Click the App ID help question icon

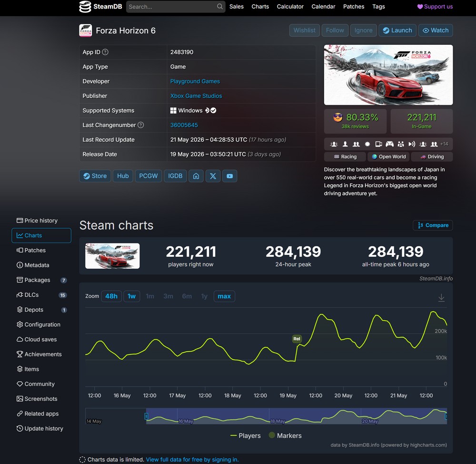tap(105, 52)
